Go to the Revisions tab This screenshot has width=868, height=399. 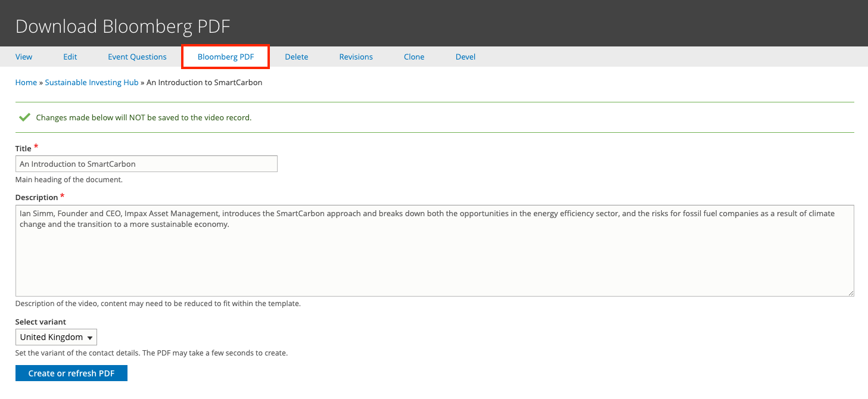356,57
